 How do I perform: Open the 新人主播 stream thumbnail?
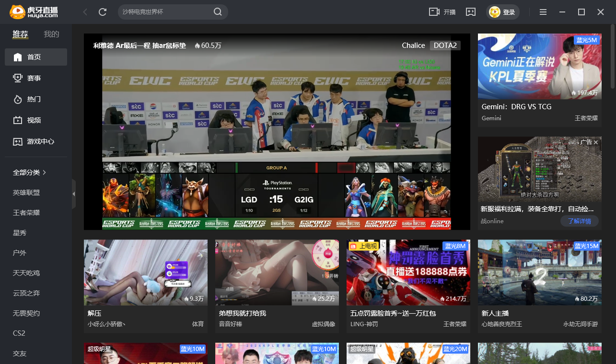[540, 273]
